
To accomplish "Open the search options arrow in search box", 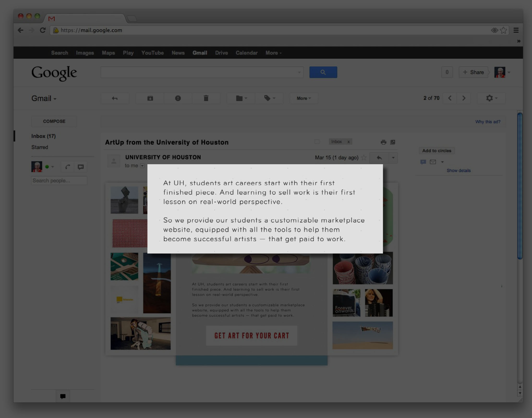I will [299, 72].
